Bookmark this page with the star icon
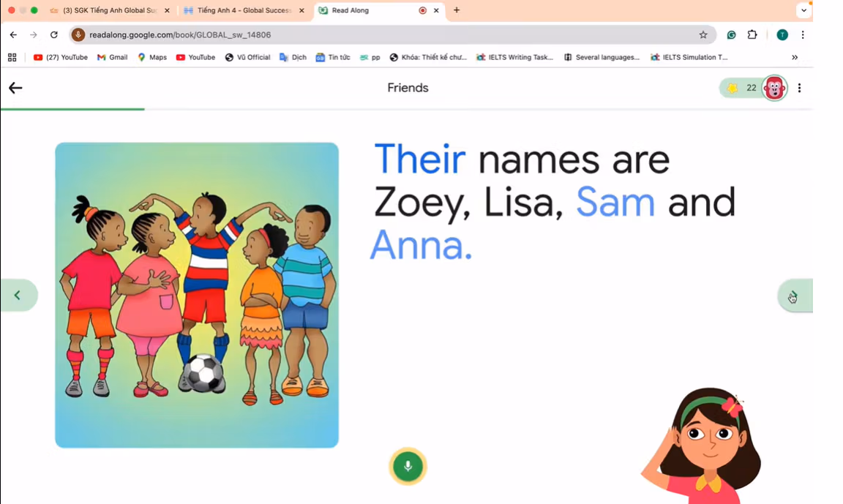The height and width of the screenshot is (504, 843). tap(703, 35)
